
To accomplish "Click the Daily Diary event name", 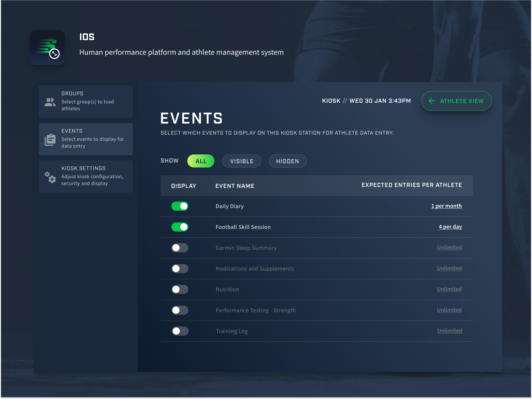I will coord(229,207).
